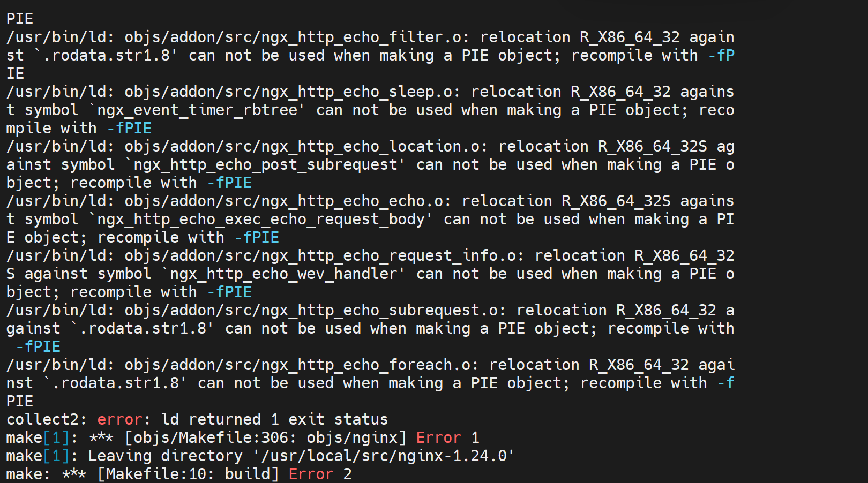Image resolution: width=868 pixels, height=483 pixels.
Task: Click the red 'Error 1' text
Action: tap(447, 437)
